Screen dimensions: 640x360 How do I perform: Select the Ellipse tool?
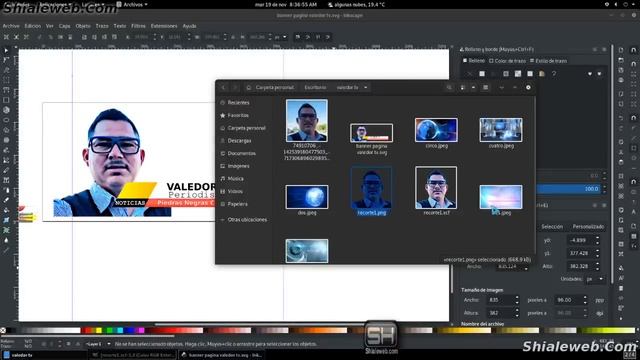[x=6, y=120]
